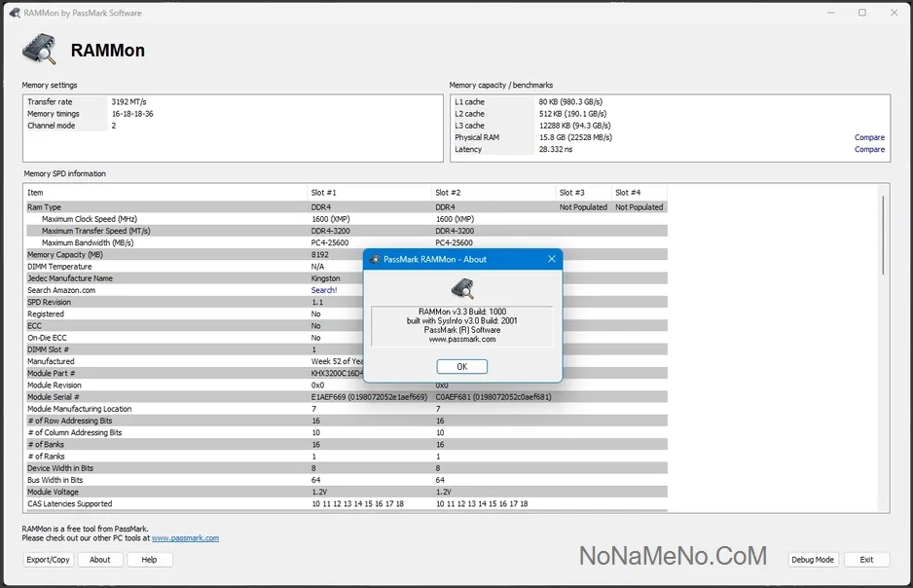This screenshot has height=588, width=913.
Task: Open the Export/Copy button
Action: point(49,560)
